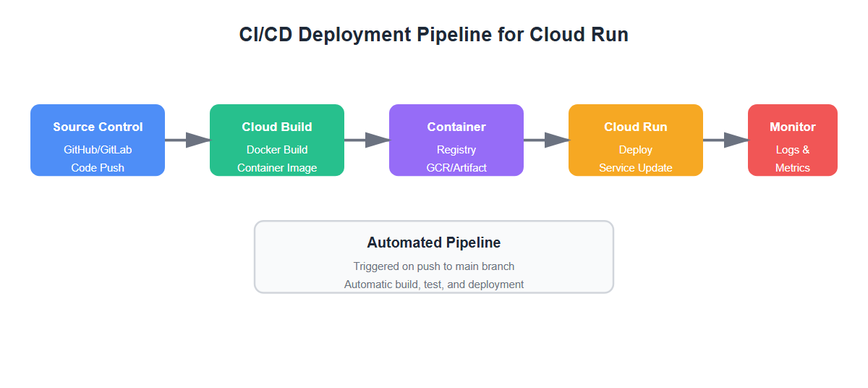Select the Automated Pipeline heading
Screen dimensions: 868x388
(x=434, y=242)
